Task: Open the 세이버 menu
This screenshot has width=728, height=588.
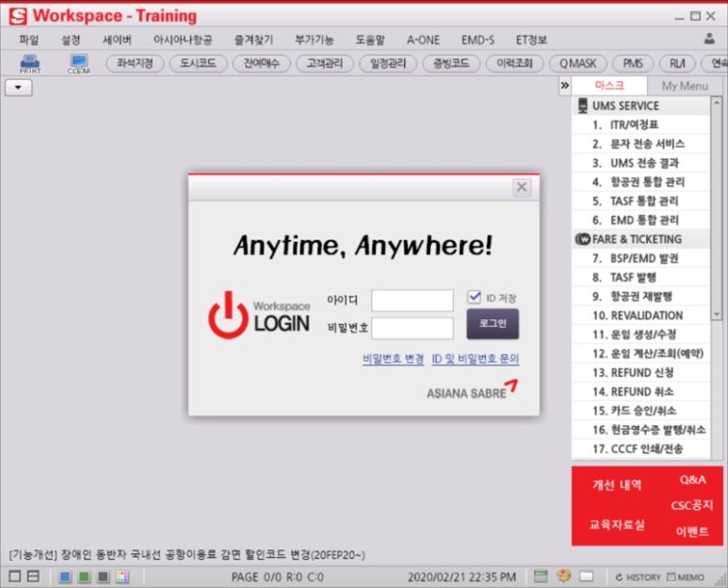Action: [117, 40]
